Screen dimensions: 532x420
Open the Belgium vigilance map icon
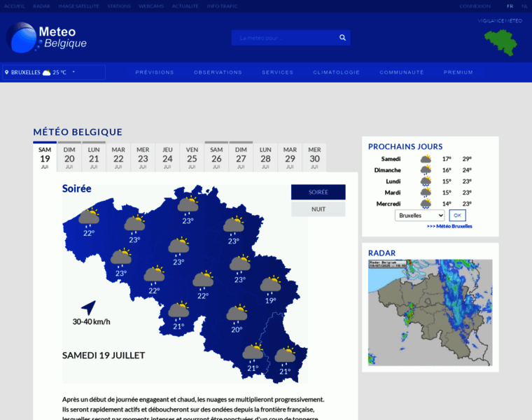(x=500, y=43)
